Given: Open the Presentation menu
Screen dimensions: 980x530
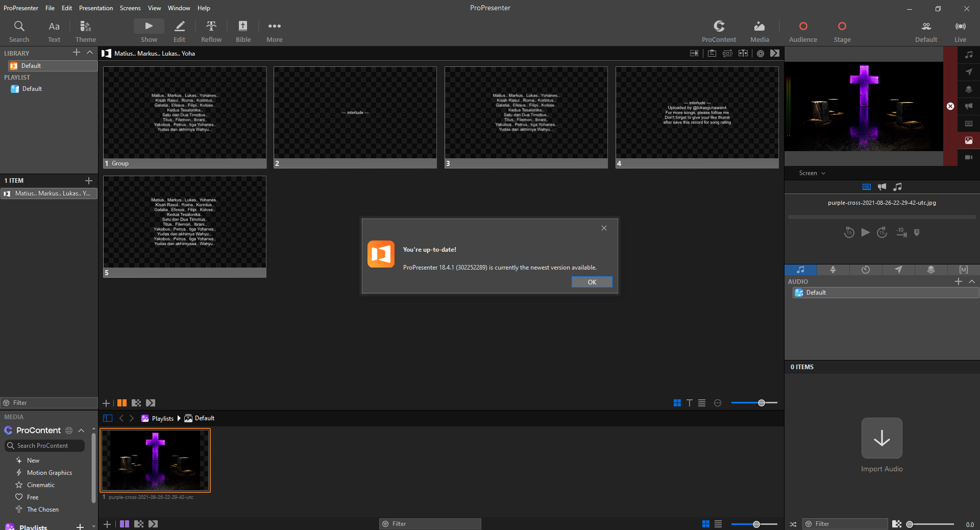Looking at the screenshot, I should (x=96, y=8).
